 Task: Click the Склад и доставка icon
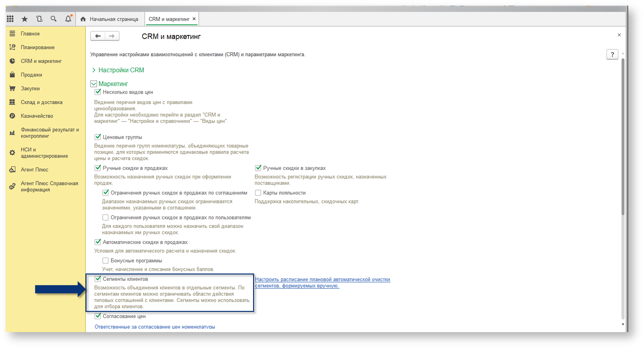point(12,102)
